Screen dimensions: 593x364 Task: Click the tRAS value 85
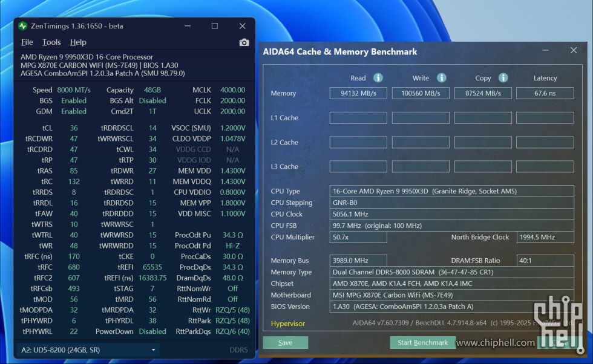pyautogui.click(x=74, y=171)
